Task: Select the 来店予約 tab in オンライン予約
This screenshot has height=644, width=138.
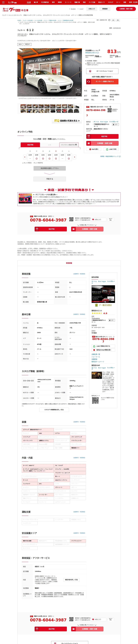Action: click(30, 145)
